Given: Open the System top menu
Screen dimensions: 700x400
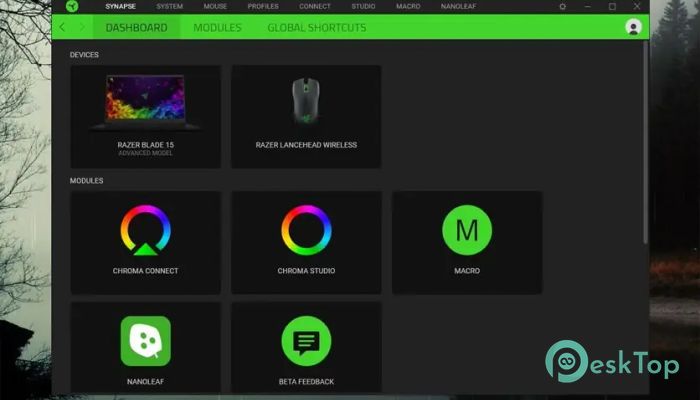Looking at the screenshot, I should 170,6.
